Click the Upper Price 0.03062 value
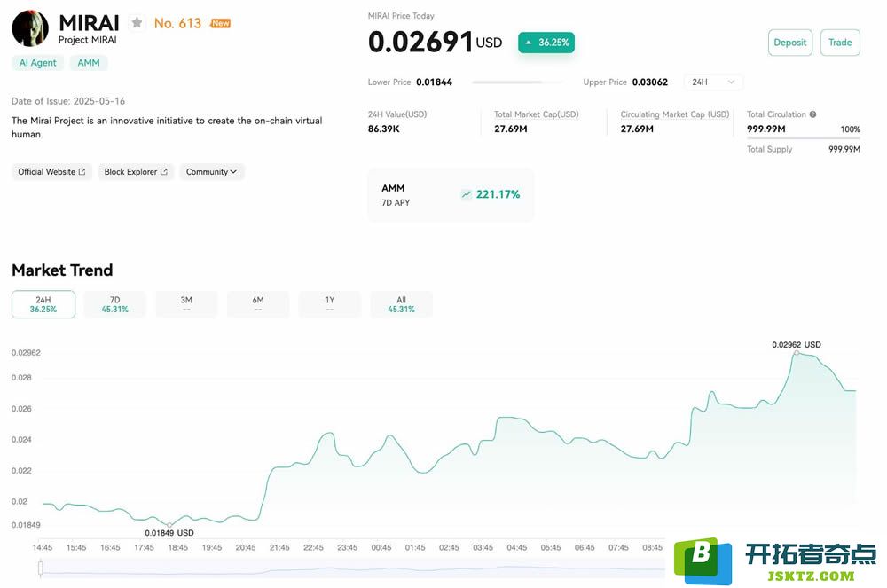887x588 pixels. pos(650,82)
